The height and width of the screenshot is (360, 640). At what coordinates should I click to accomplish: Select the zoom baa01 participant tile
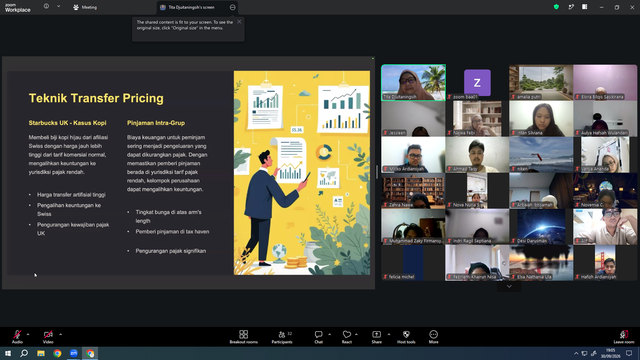(477, 82)
